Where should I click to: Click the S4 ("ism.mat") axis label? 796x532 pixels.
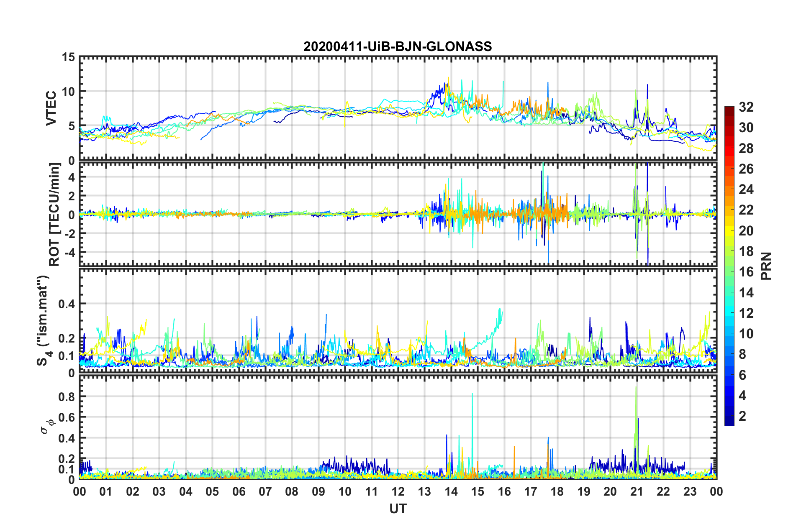click(x=44, y=320)
